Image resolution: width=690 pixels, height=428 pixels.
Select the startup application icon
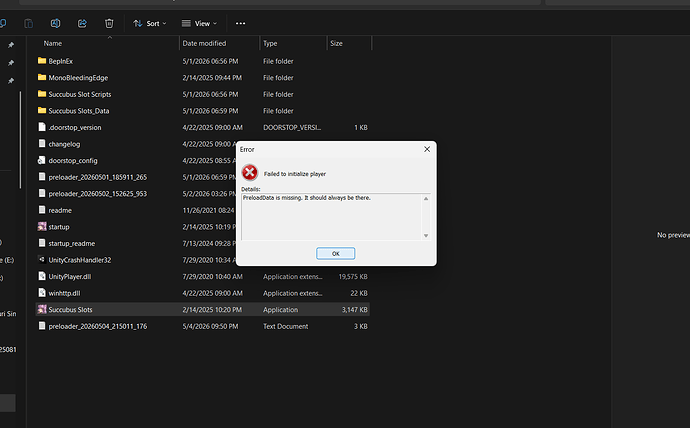click(x=42, y=227)
